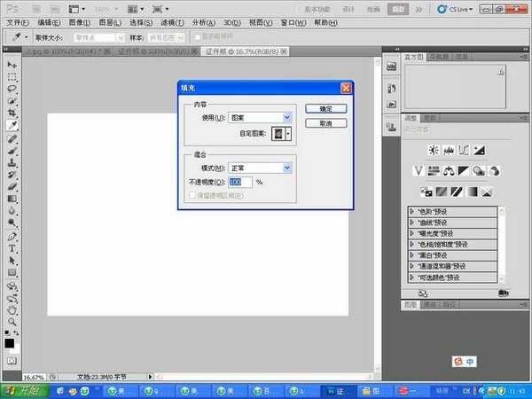
Task: Open the 模式 blending mode dropdown
Action: click(x=286, y=168)
